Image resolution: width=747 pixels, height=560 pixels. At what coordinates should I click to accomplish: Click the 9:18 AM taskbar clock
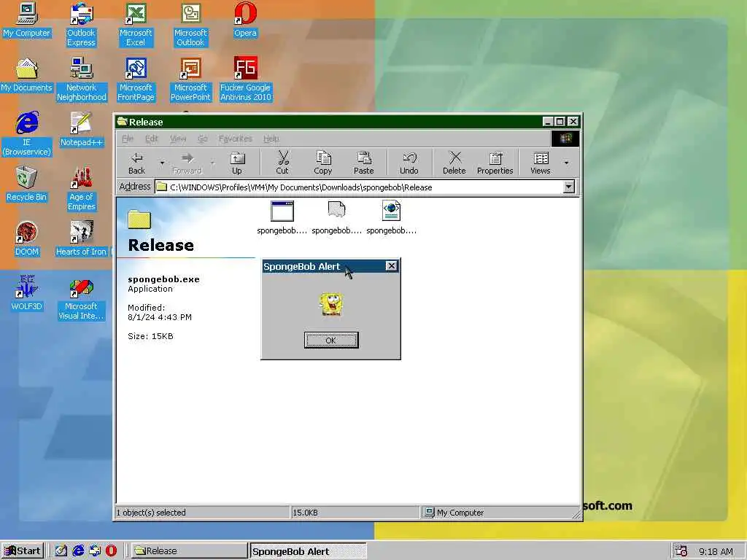716,551
